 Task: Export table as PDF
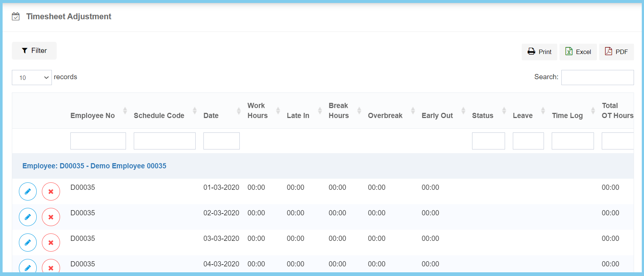[x=616, y=52]
